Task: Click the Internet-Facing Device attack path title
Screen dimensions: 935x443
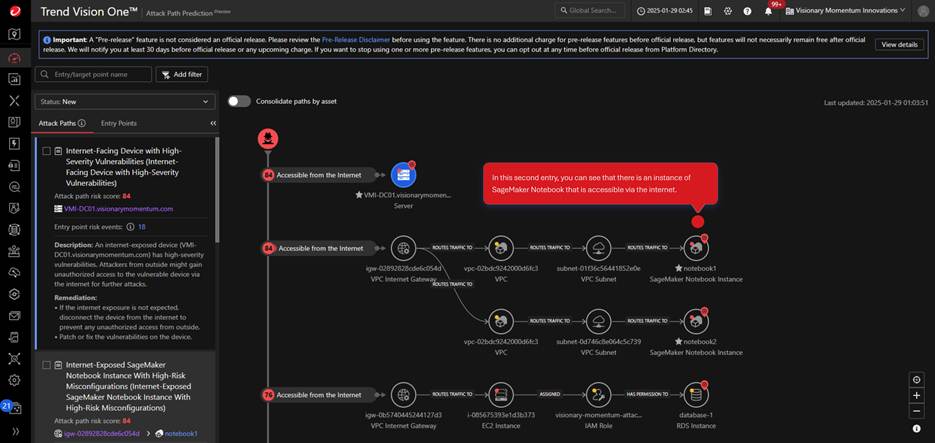Action: (x=123, y=166)
